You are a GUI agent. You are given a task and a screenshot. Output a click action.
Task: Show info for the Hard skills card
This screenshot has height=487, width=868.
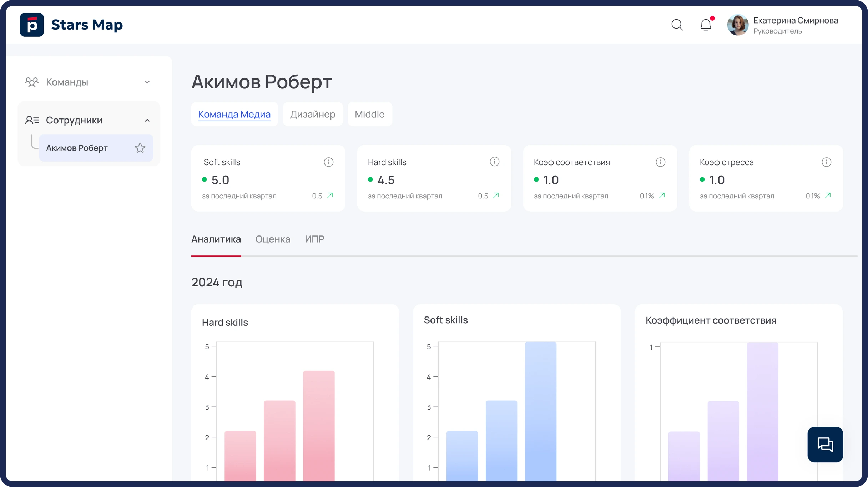click(495, 162)
